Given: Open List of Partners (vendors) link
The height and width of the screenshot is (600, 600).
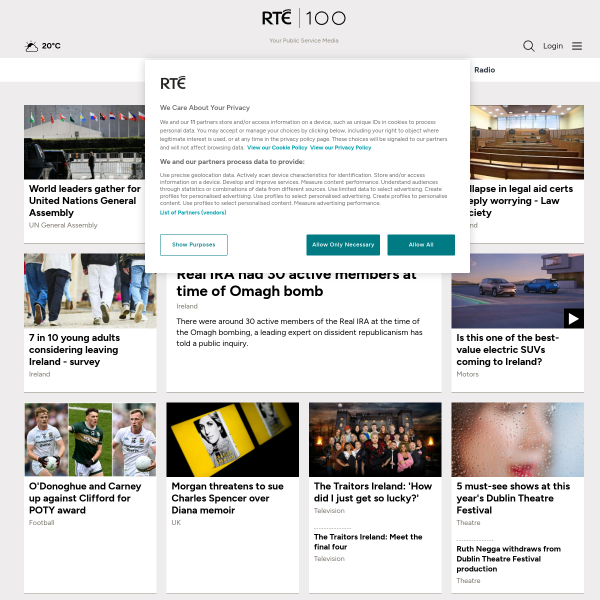Looking at the screenshot, I should click(x=193, y=213).
